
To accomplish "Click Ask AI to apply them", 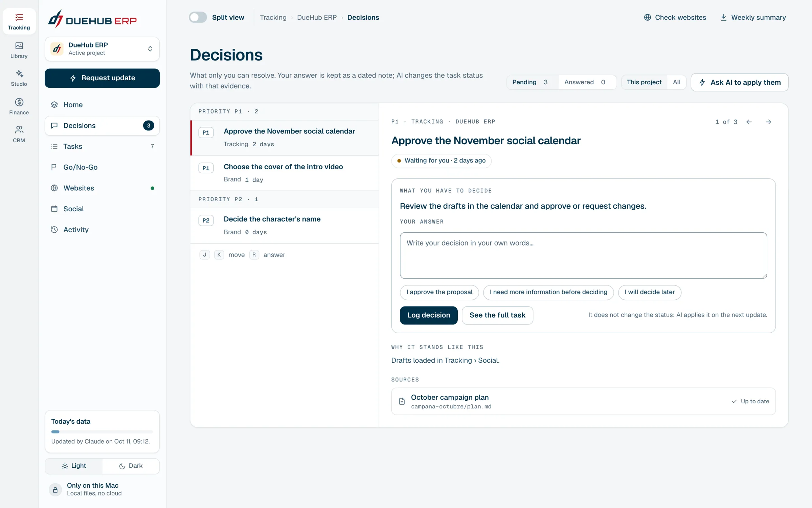I will [x=740, y=82].
